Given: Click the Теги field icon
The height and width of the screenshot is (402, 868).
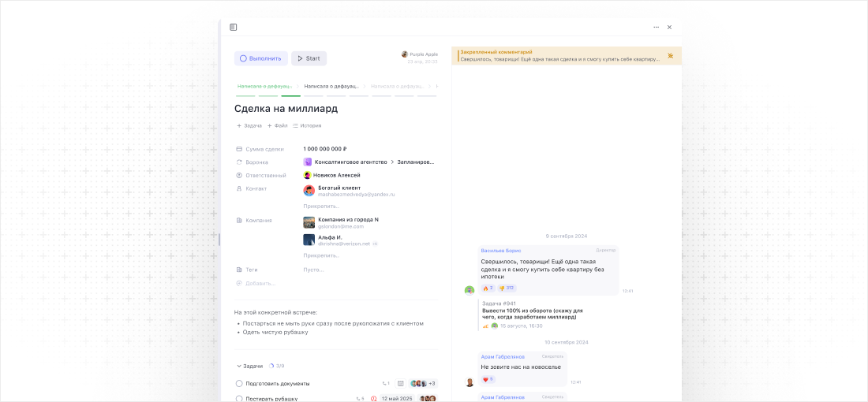Looking at the screenshot, I should [239, 270].
